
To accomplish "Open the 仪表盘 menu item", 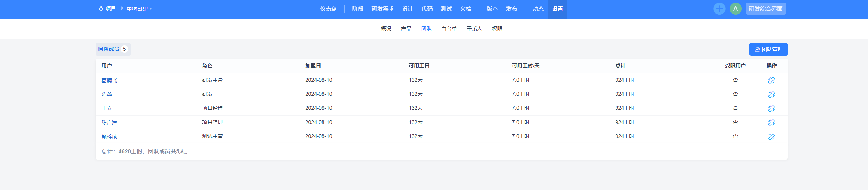I will [x=328, y=9].
